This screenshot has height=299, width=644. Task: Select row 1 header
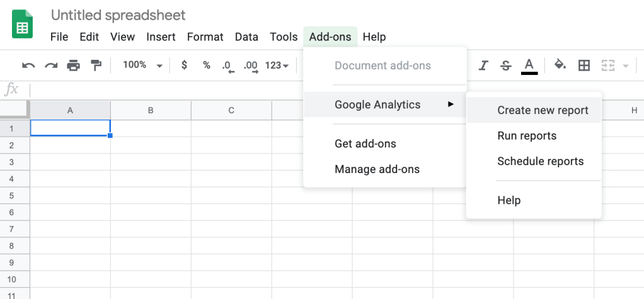14,128
